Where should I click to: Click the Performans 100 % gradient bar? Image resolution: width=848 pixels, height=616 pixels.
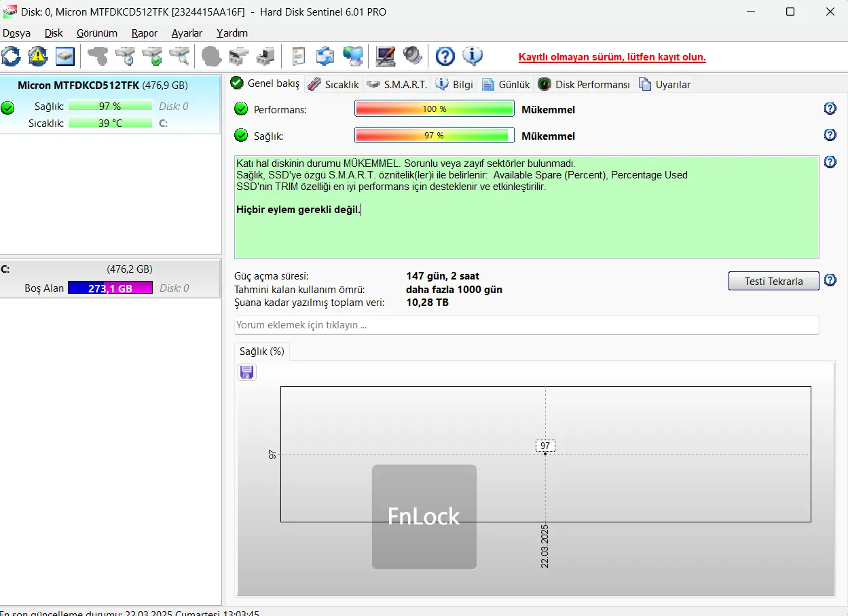(x=435, y=109)
